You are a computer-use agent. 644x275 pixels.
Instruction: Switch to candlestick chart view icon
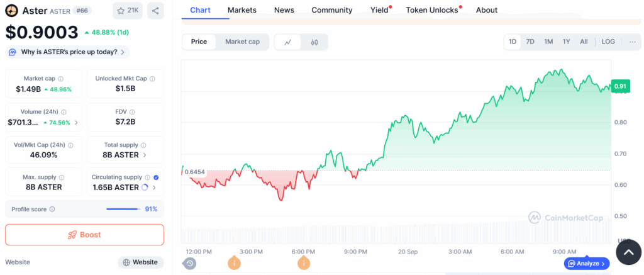point(314,42)
